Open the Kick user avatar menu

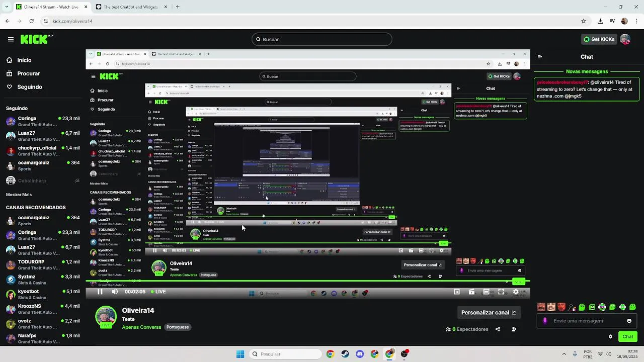click(625, 39)
